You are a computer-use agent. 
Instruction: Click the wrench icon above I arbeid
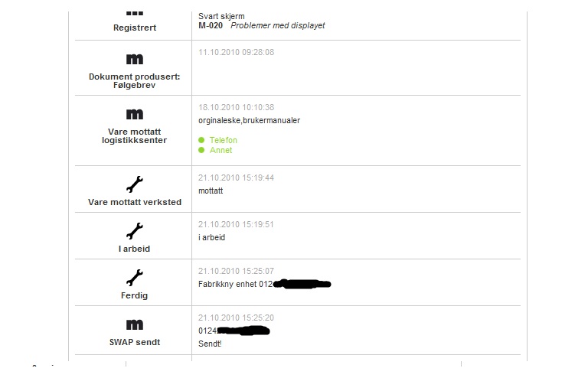tap(135, 231)
